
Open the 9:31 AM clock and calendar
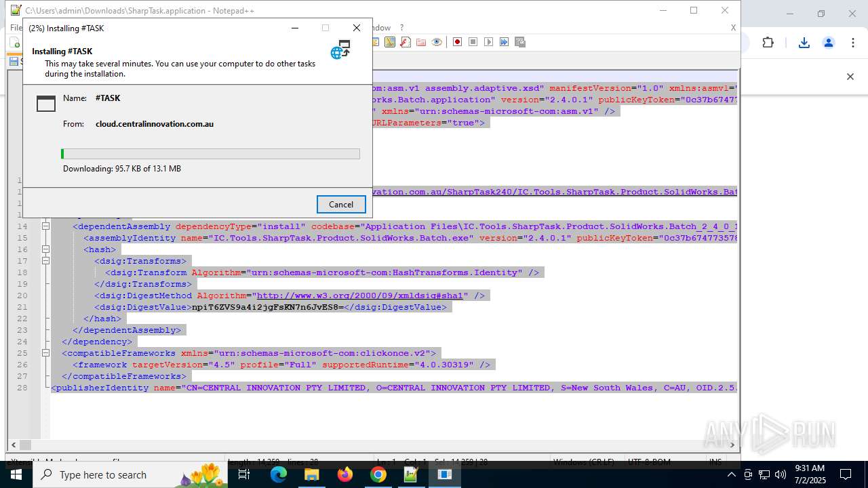(808, 474)
